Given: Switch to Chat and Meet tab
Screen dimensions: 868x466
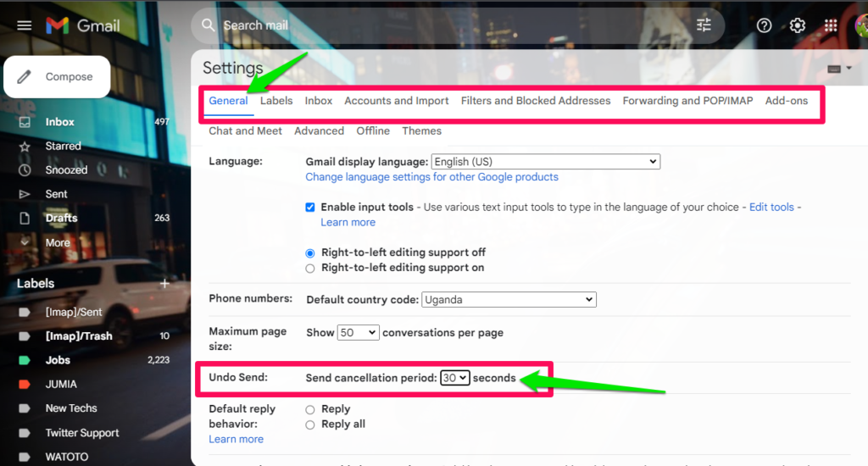Looking at the screenshot, I should click(245, 131).
